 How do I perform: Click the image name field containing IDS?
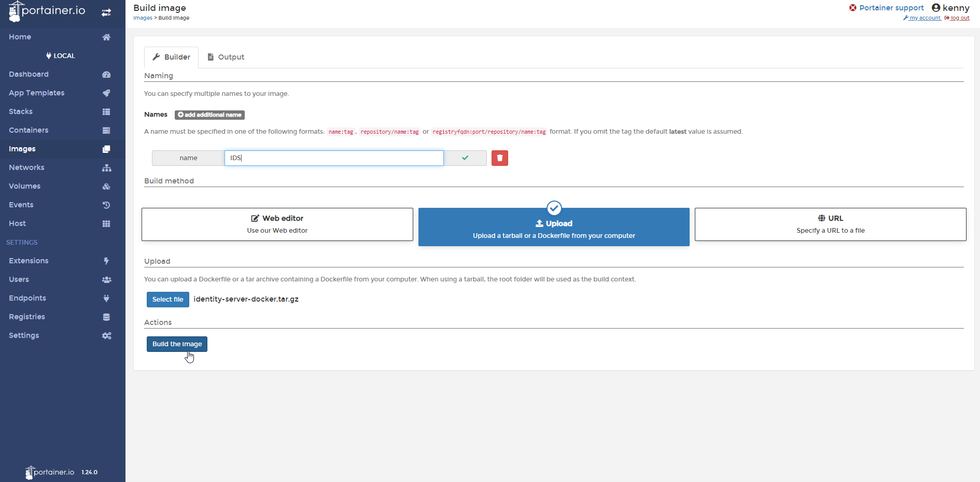(x=334, y=158)
